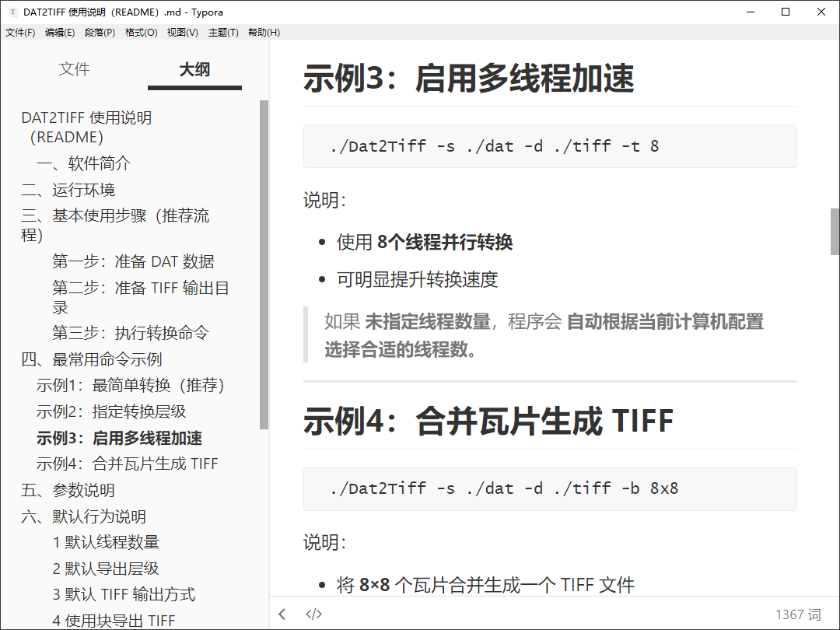Click the 1367 词 word count

[798, 614]
